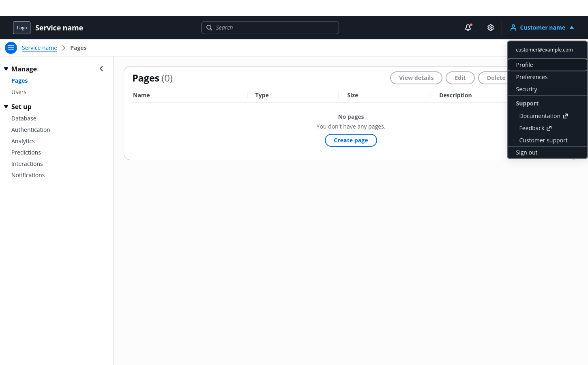Open Predictions in the sidebar
Viewport: 588px width, 365px height.
click(26, 152)
